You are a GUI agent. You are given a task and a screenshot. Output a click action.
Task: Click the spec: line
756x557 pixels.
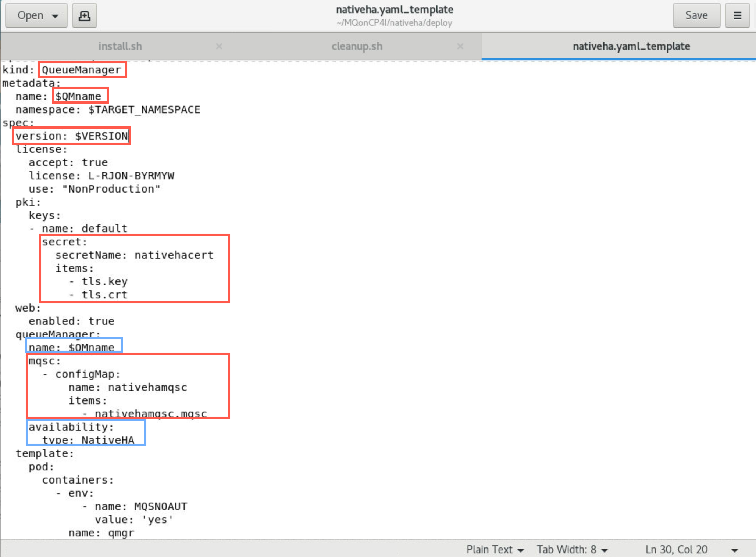coord(18,123)
